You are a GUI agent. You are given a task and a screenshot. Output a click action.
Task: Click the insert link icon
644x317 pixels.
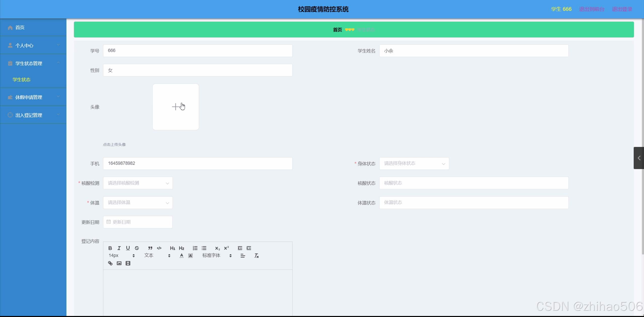(x=110, y=263)
